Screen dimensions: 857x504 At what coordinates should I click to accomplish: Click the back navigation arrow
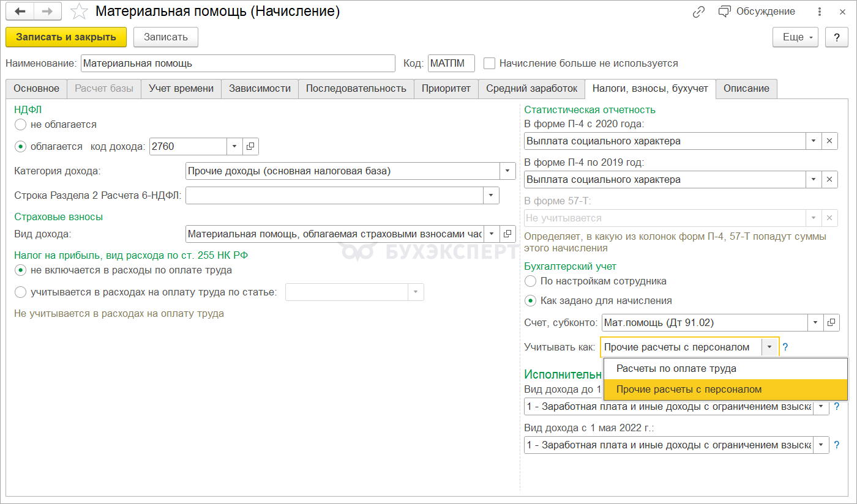pyautogui.click(x=20, y=12)
